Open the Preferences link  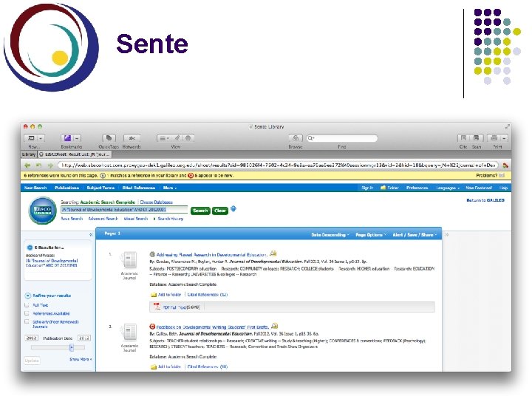point(417,188)
